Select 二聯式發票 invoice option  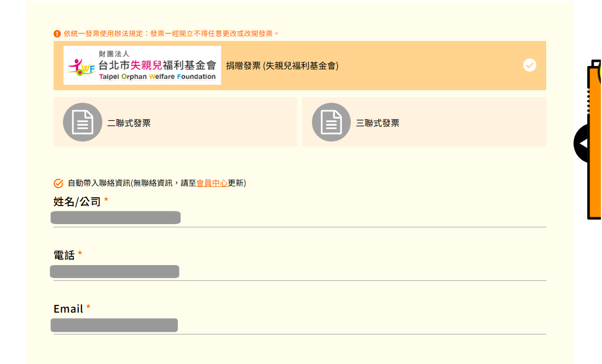(176, 122)
